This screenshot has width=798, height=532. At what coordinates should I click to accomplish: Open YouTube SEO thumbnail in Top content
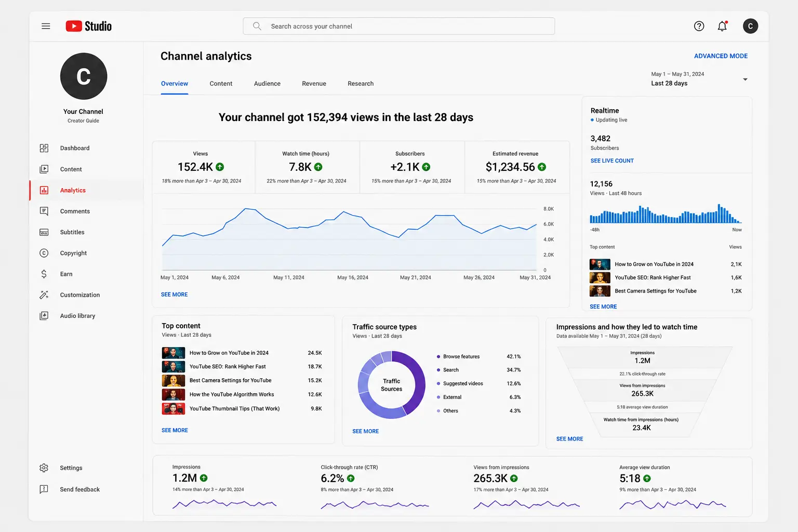pyautogui.click(x=174, y=367)
